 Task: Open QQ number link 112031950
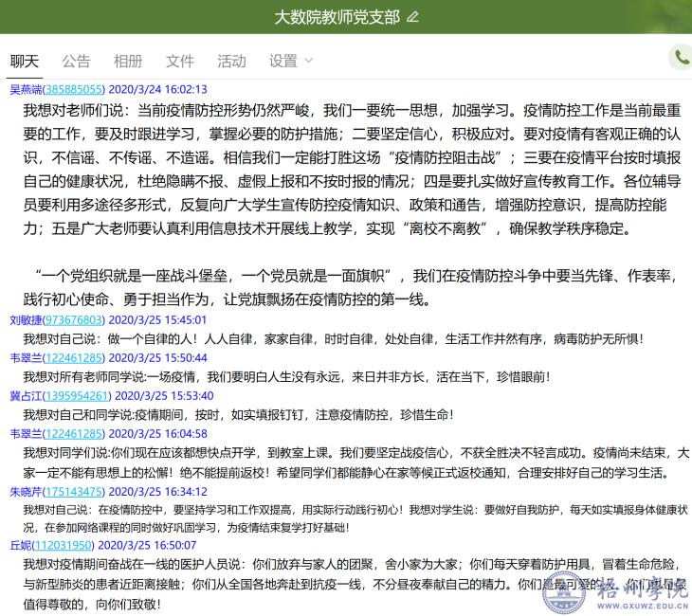(x=63, y=545)
